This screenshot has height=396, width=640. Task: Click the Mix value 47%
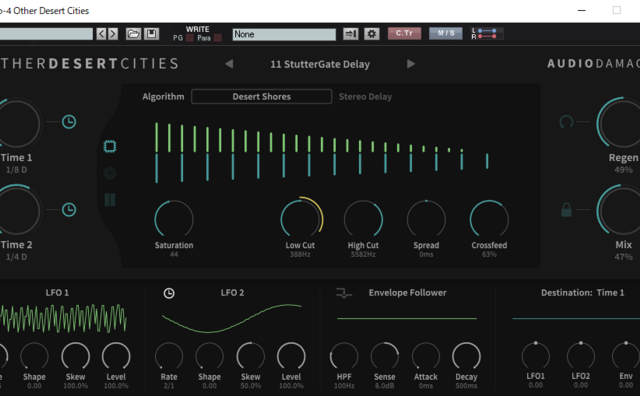(x=623, y=257)
